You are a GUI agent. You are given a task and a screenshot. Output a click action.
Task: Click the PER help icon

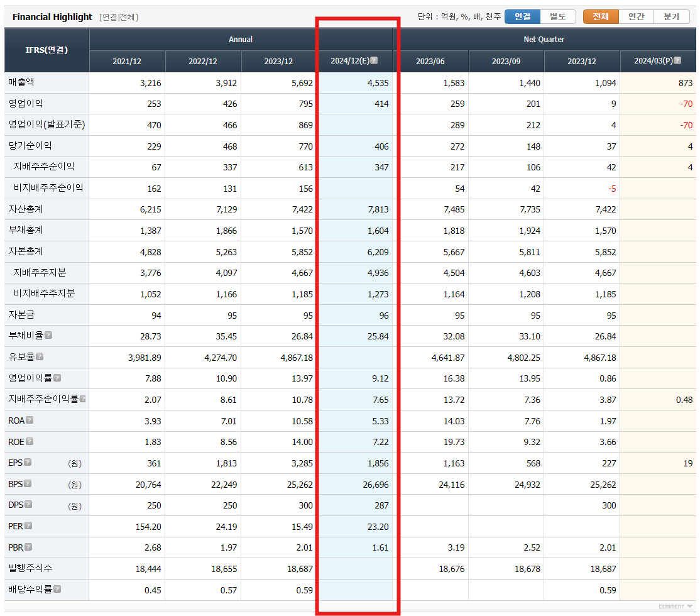click(x=28, y=525)
